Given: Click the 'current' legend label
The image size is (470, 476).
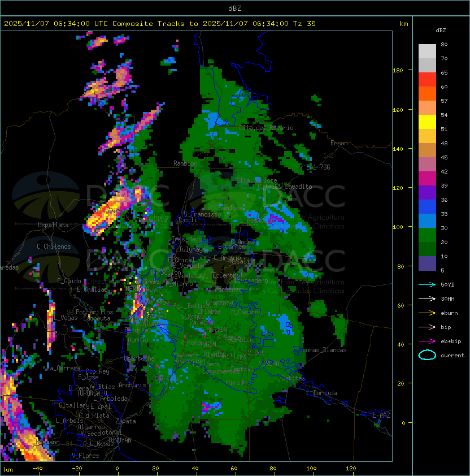Looking at the screenshot, I should point(452,356).
